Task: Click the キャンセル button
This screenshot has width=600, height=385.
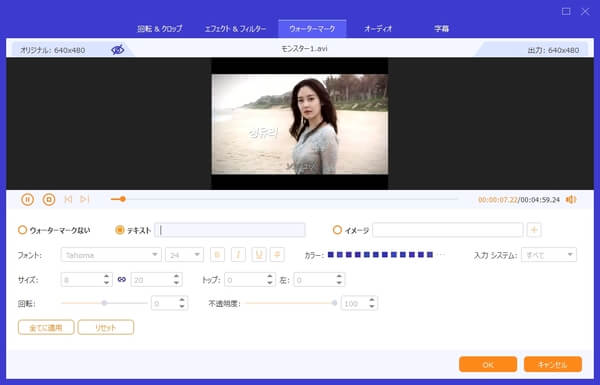Action: pos(553,364)
